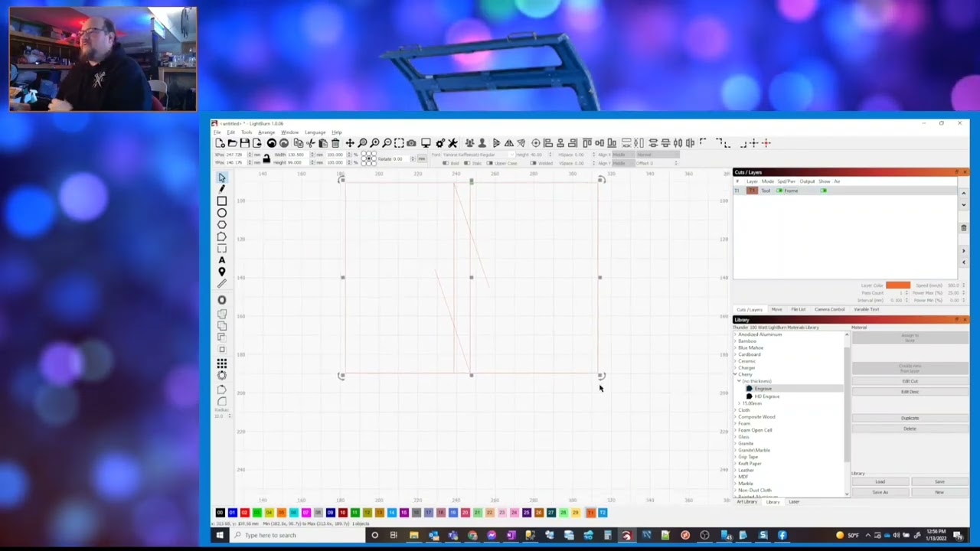Select the Rectangle tool

pos(222,201)
